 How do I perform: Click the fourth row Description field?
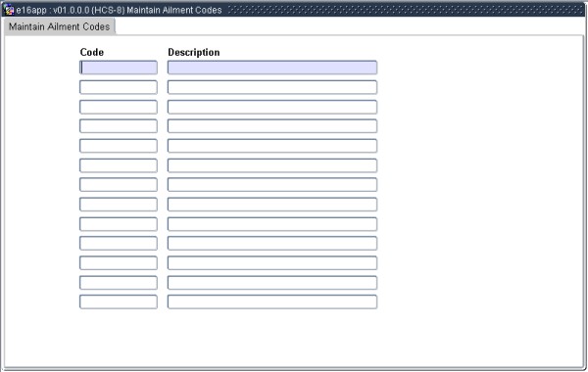(x=272, y=126)
